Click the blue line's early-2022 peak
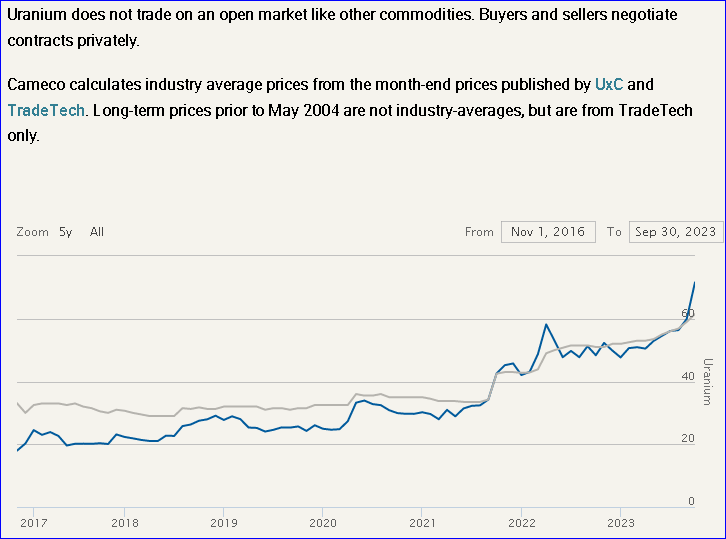Screen dimensions: 726x539 (x=546, y=324)
